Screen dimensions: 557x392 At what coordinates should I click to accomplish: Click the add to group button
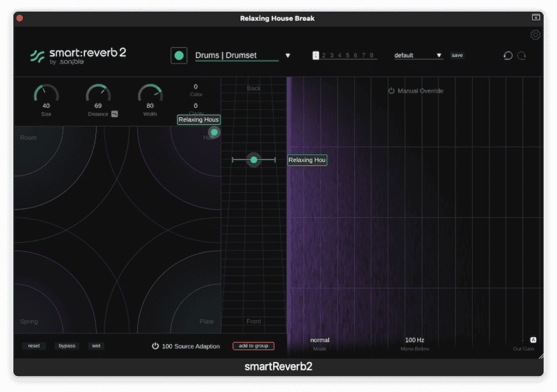click(253, 346)
